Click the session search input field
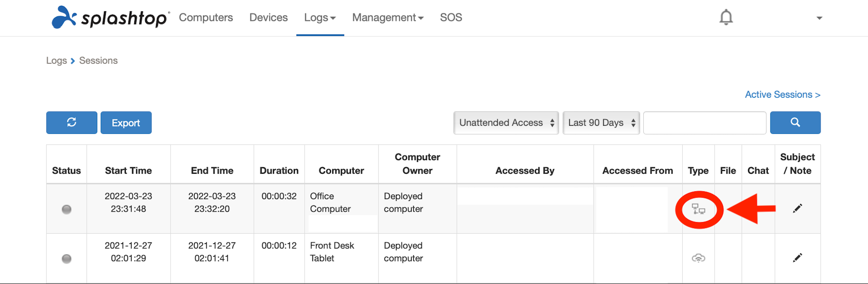 tap(705, 123)
